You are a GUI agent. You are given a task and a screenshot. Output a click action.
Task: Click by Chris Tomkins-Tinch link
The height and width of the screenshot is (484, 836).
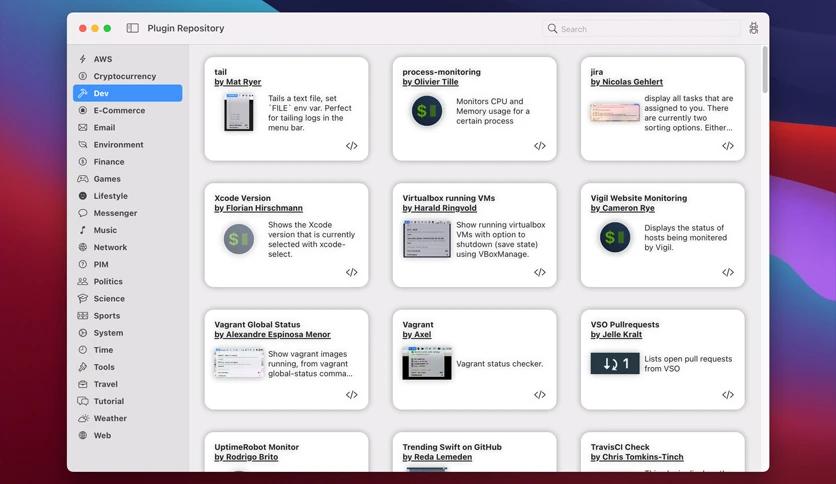637,457
